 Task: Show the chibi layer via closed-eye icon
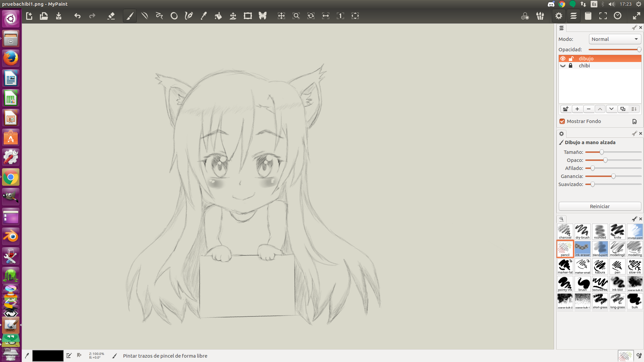point(563,66)
